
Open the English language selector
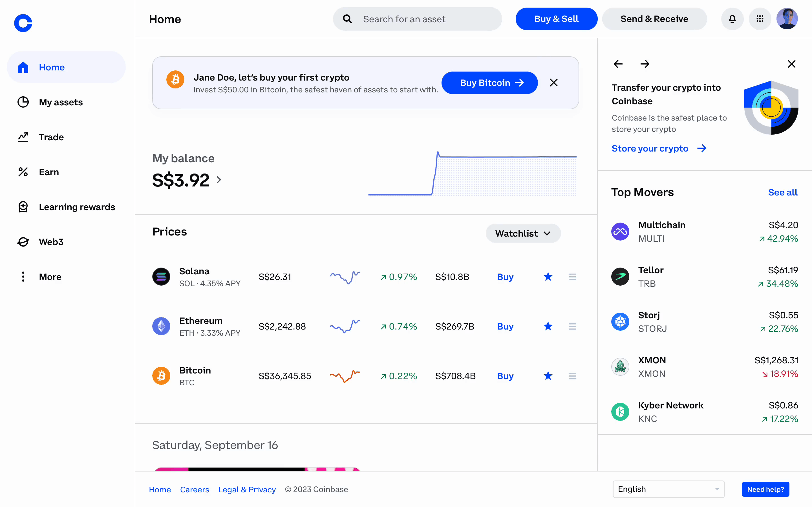coord(668,489)
